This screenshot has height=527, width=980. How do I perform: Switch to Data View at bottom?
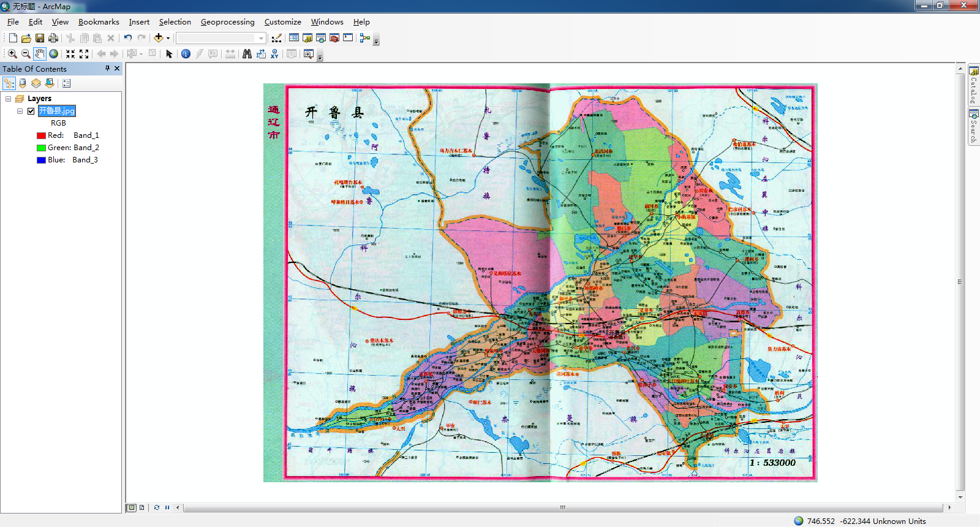click(132, 507)
